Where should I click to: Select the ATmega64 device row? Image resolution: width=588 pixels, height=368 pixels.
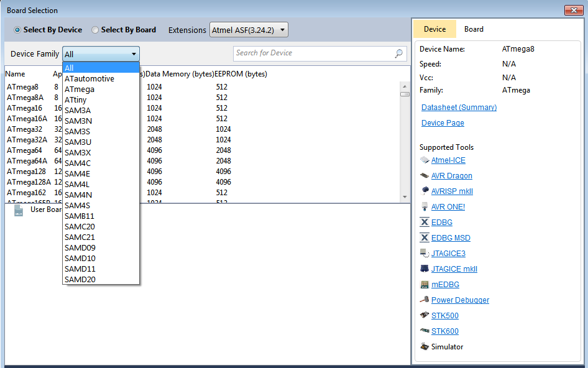click(203, 150)
